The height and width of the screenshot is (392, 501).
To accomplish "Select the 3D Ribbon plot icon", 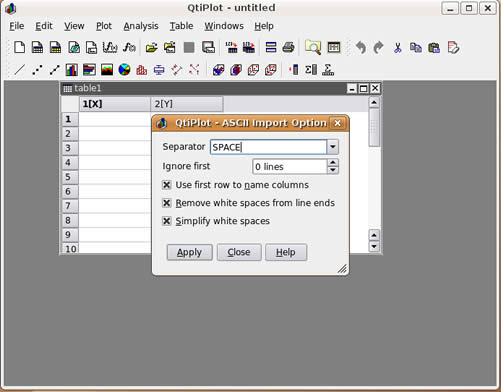I will click(x=218, y=70).
